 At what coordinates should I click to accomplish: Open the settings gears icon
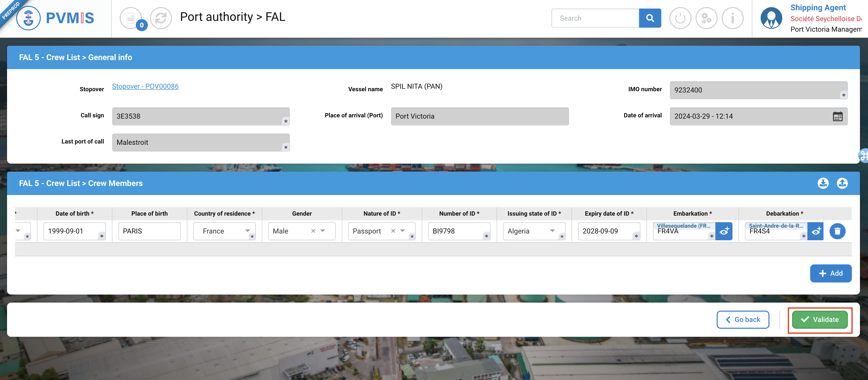(706, 18)
